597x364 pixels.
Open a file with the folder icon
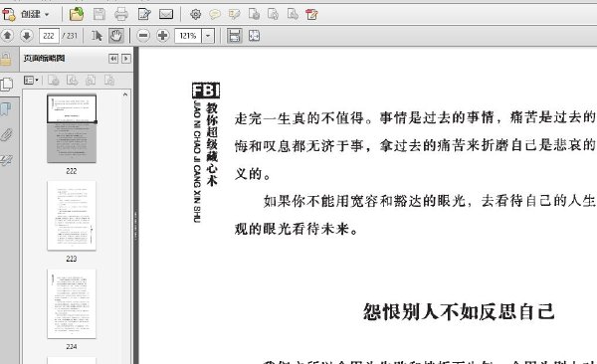point(77,15)
